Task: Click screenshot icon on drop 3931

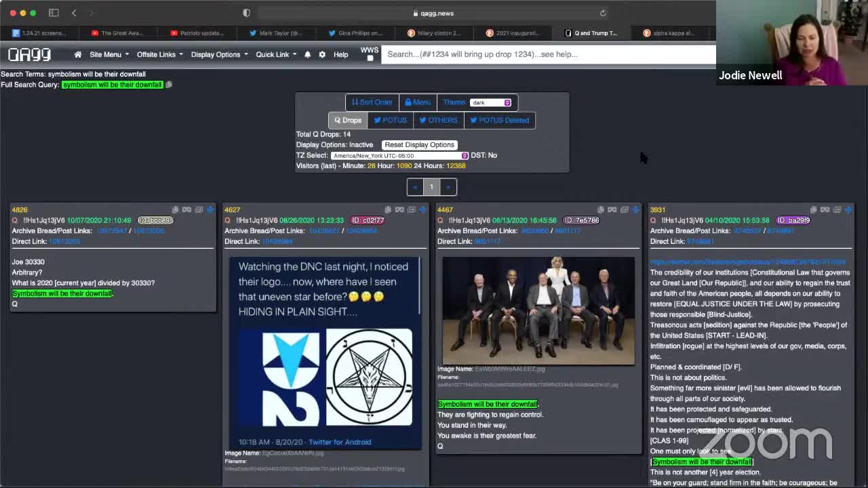Action: (837, 209)
